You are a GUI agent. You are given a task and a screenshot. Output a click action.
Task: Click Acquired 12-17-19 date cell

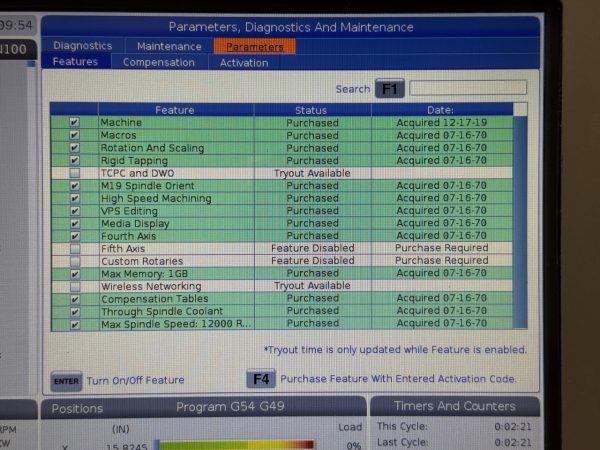[442, 122]
